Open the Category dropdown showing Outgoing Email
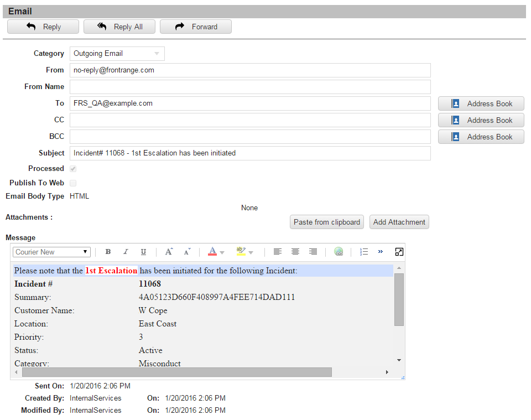The width and height of the screenshot is (531, 420). 117,54
